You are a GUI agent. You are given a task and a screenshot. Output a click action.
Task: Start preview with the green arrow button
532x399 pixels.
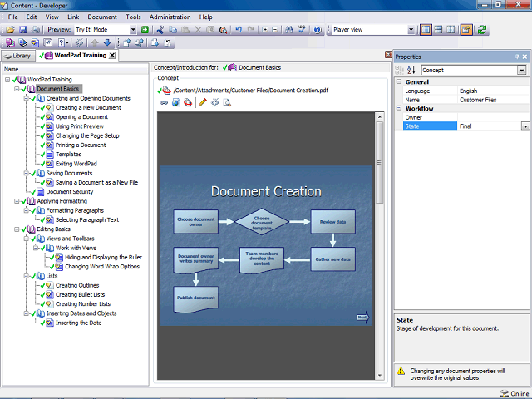pyautogui.click(x=145, y=30)
